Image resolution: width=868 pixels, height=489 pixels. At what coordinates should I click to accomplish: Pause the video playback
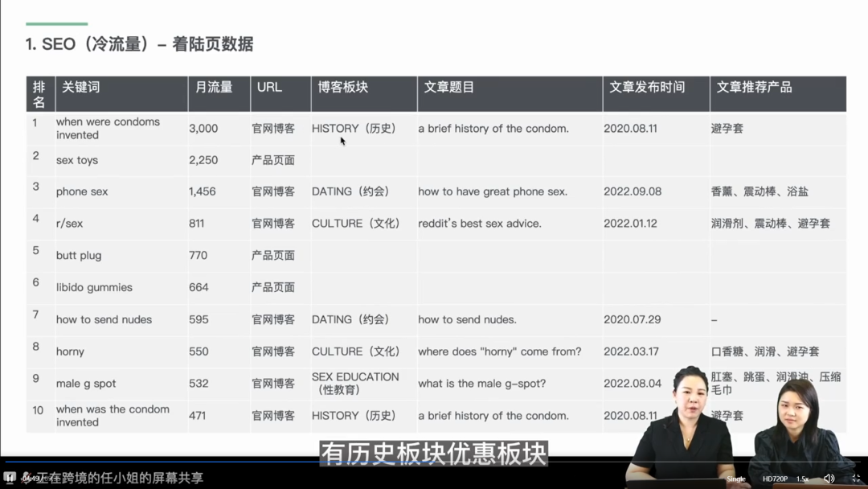[10, 478]
